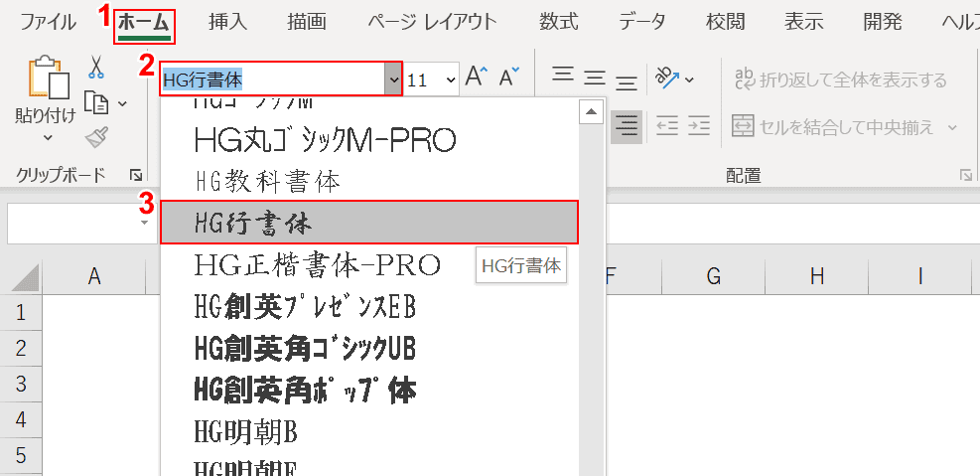Increase font size with large A icon
Viewport: 980px width, 476px height.
tap(479, 77)
